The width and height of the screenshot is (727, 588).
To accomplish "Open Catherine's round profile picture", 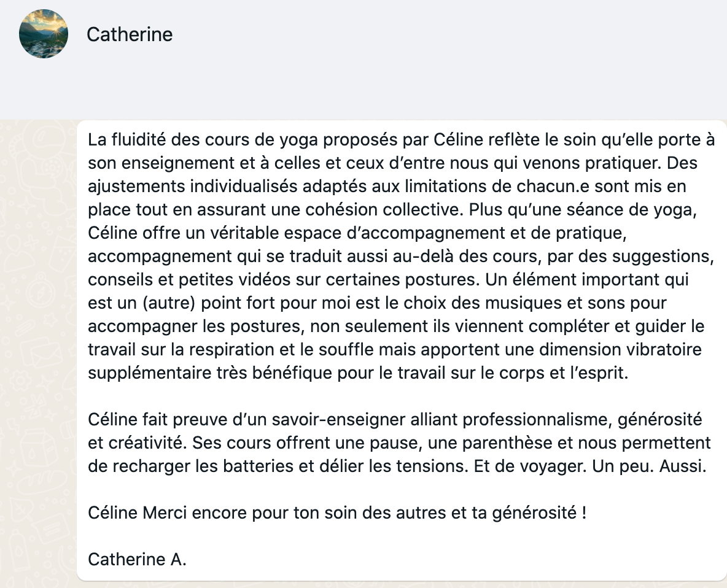I will click(44, 34).
